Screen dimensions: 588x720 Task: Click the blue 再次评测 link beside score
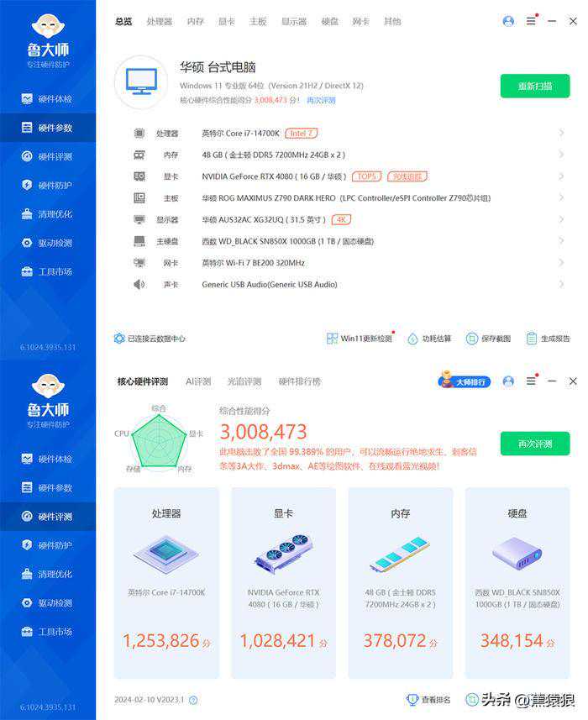[x=321, y=100]
